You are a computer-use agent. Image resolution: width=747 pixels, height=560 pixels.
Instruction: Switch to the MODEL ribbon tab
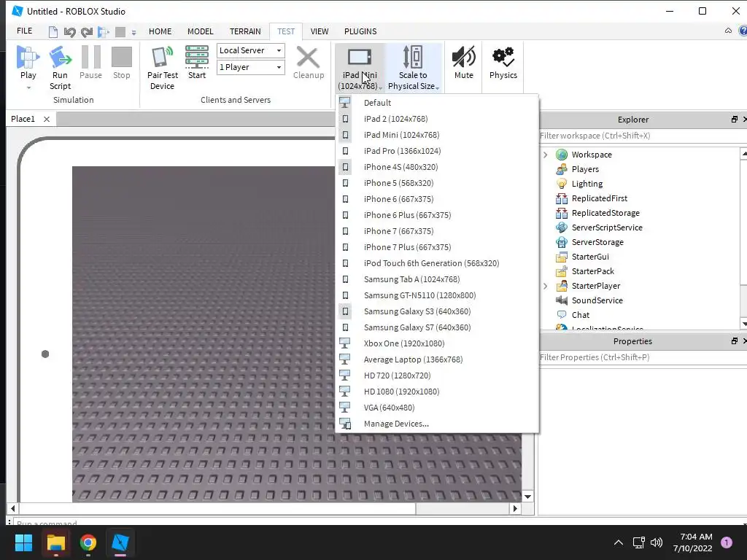[x=200, y=31]
